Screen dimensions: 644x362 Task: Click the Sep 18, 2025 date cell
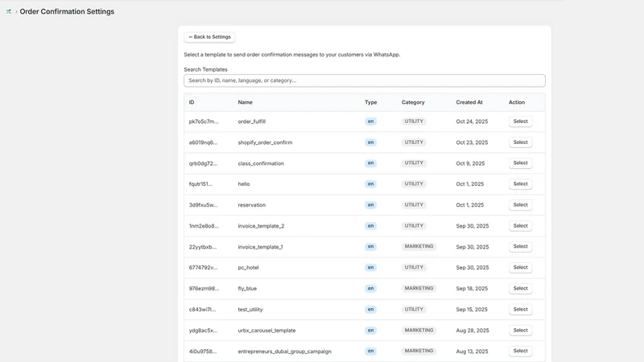click(472, 289)
